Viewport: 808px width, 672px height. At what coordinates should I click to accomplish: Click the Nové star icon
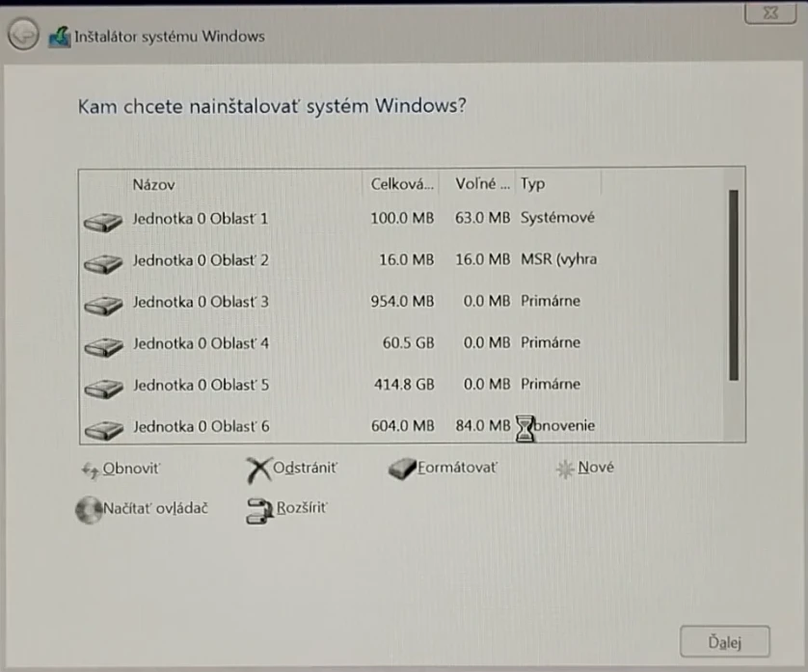click(x=565, y=469)
